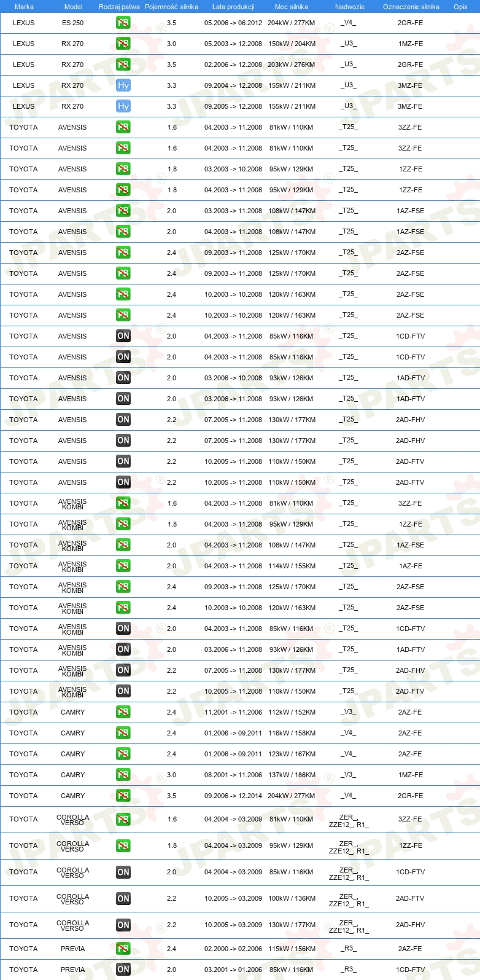
Task: Select date cell 11.2001 -> 11.2006
Action: [233, 712]
